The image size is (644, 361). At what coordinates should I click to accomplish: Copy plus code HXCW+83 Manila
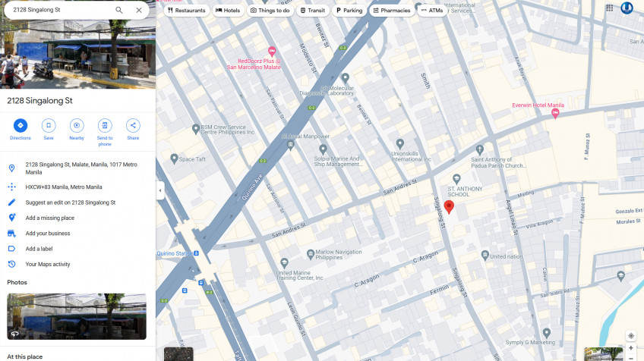[77, 187]
